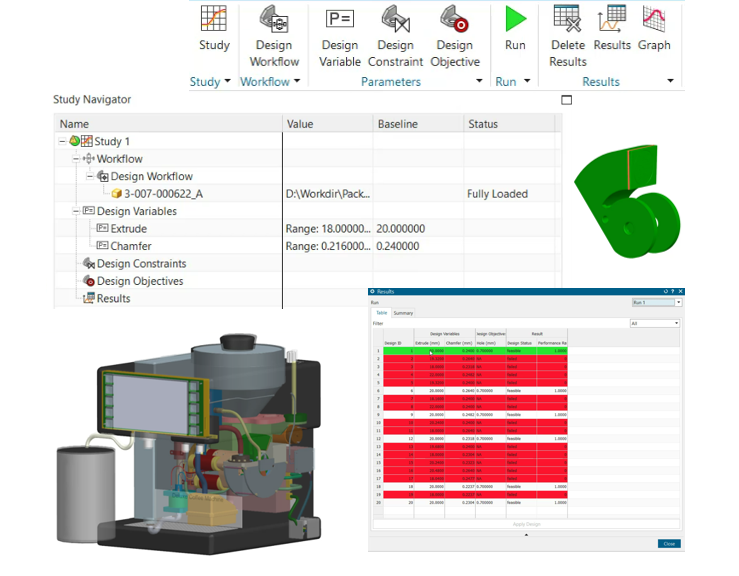Open the Graph tool in the ribbon
739x576 pixels.
click(x=654, y=21)
